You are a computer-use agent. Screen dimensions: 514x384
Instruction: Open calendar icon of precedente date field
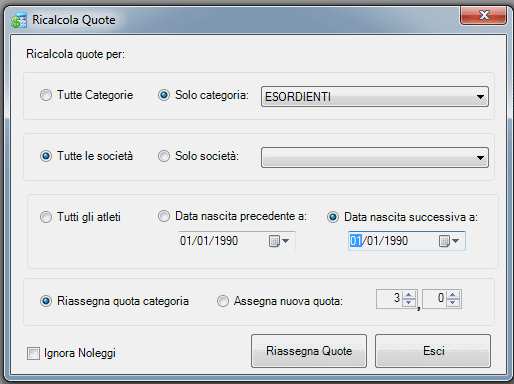274,241
